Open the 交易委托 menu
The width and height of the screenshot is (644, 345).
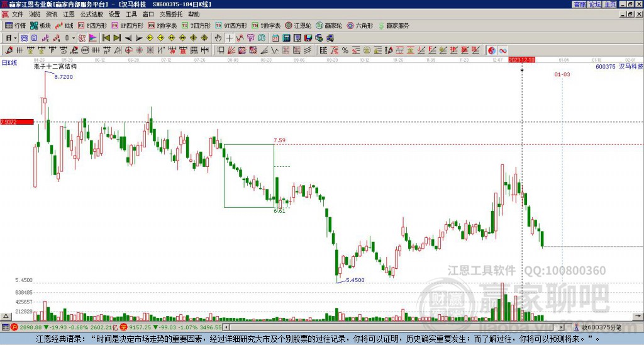(x=171, y=14)
